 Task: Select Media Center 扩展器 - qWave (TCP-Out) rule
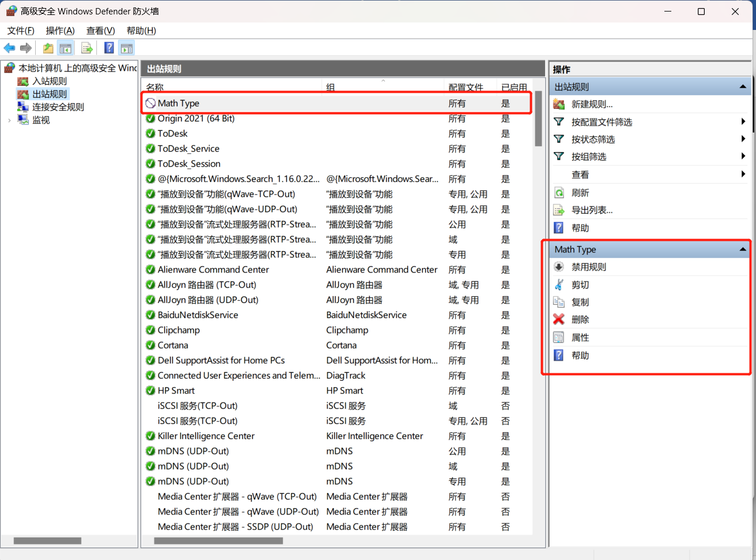coord(237,497)
